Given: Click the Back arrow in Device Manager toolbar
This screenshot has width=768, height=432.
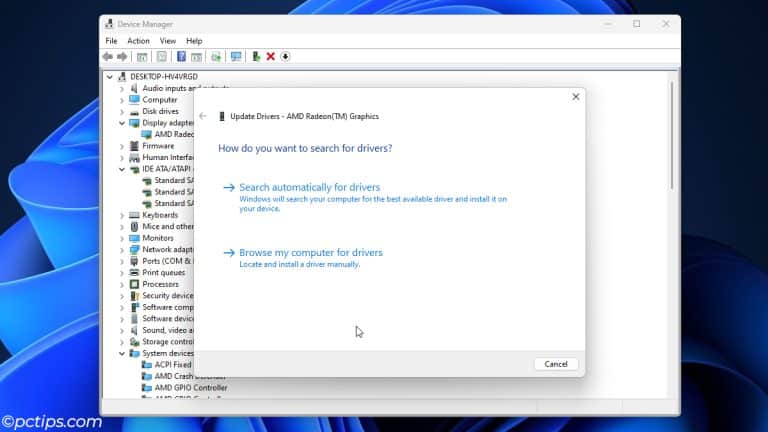Looking at the screenshot, I should point(108,57).
